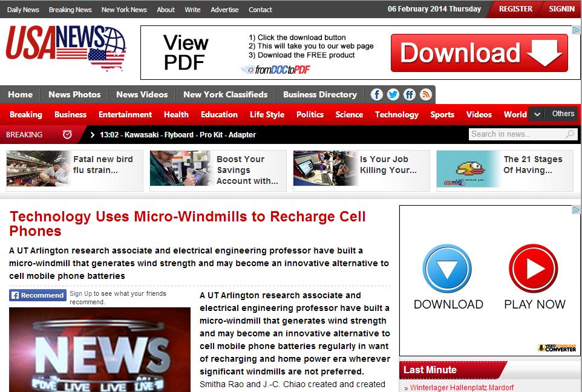
Task: Open the Fatal new bird flu thumbnail
Action: point(38,171)
